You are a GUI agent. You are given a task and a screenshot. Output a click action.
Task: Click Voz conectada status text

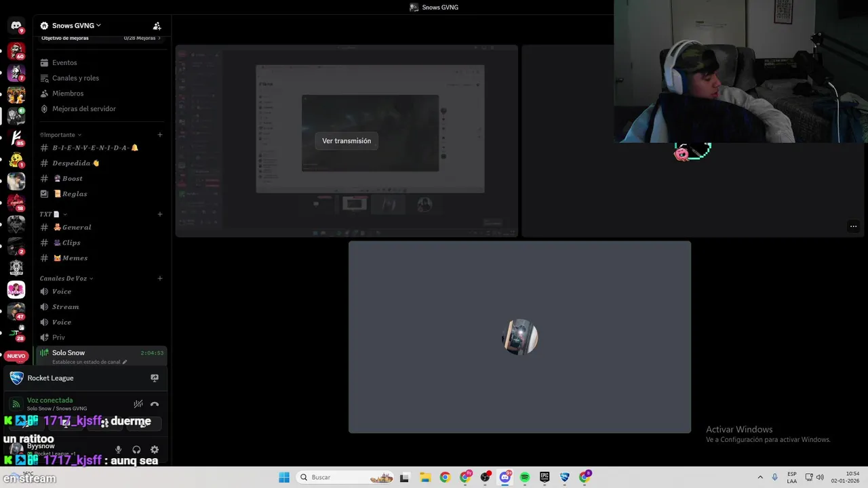click(x=50, y=401)
